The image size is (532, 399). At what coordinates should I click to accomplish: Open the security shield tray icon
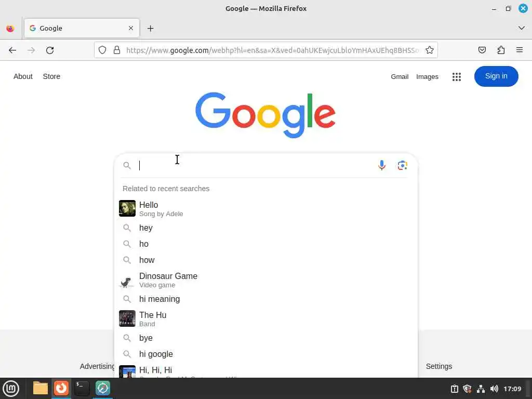click(467, 389)
